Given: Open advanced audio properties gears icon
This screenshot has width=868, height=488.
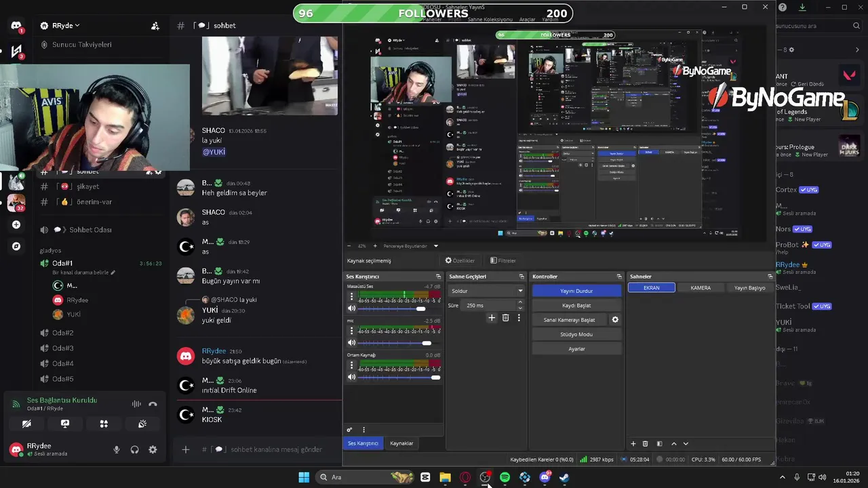Looking at the screenshot, I should [350, 430].
